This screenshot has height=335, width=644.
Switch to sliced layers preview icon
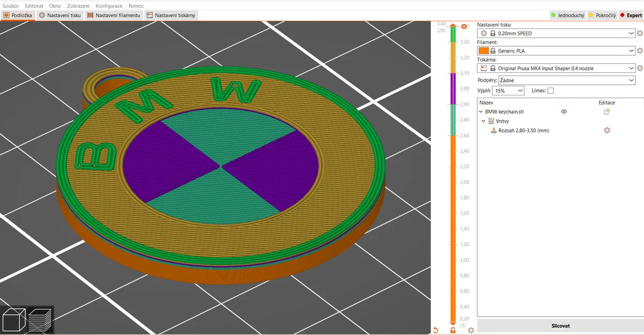pyautogui.click(x=40, y=319)
